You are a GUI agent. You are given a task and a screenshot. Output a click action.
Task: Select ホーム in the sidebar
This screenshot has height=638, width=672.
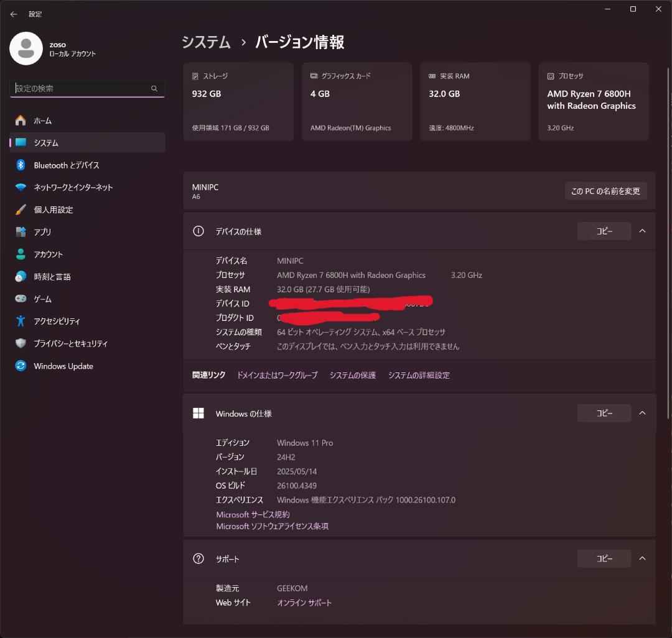coord(44,120)
